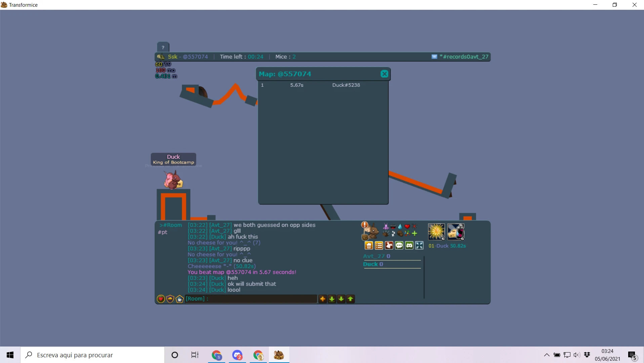Click the taskbar search box
644x363 pixels.
pos(92,355)
